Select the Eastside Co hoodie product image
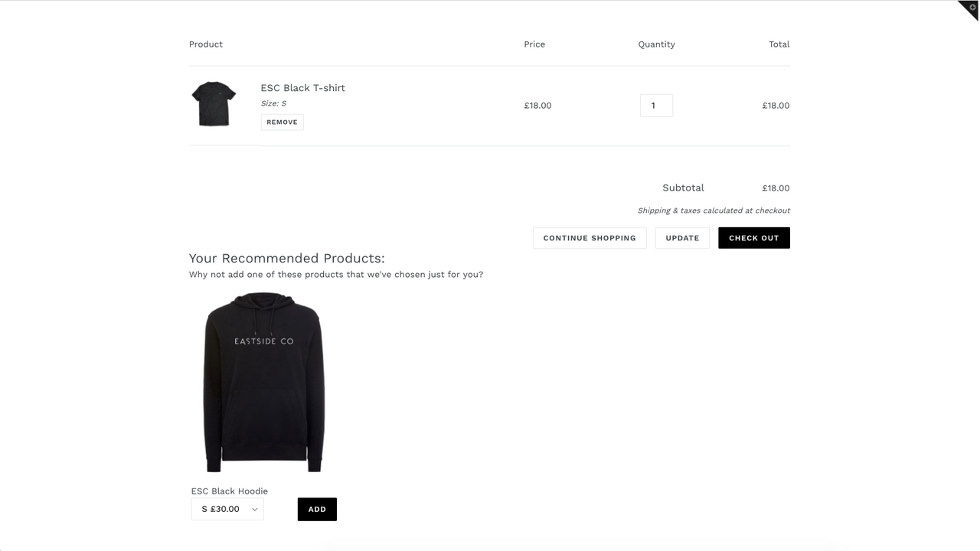Screen dimensions: 980x551 263,382
